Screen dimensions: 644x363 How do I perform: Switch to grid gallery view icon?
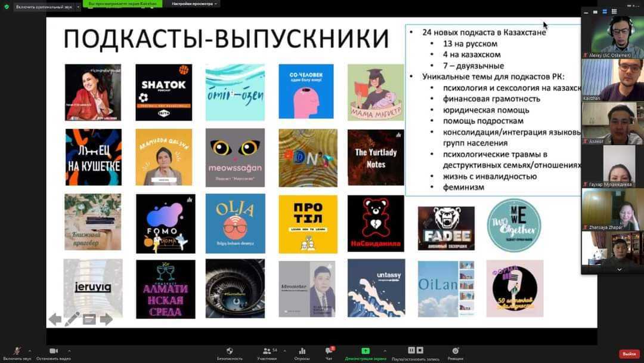pos(614,11)
